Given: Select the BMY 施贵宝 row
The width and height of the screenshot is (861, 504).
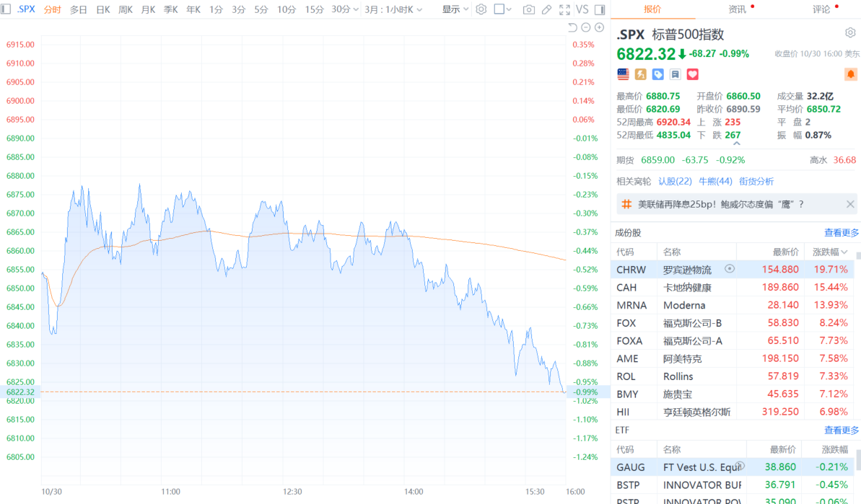Looking at the screenshot, I should [732, 394].
